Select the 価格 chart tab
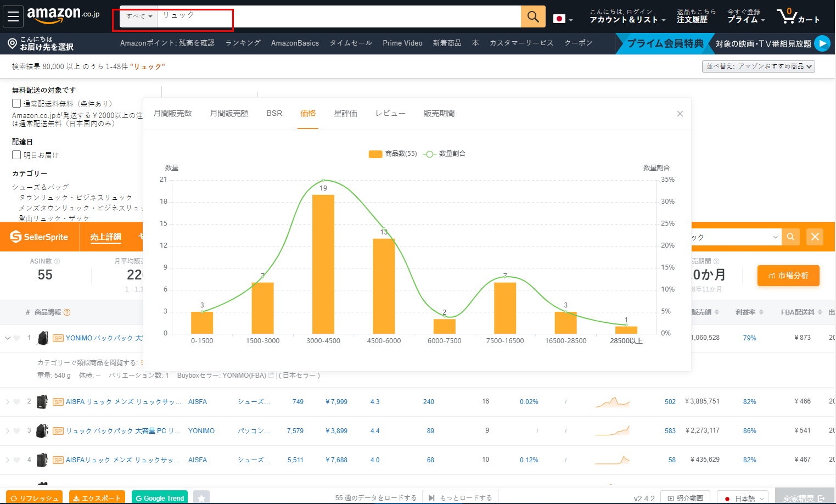The height and width of the screenshot is (504, 836). (308, 113)
